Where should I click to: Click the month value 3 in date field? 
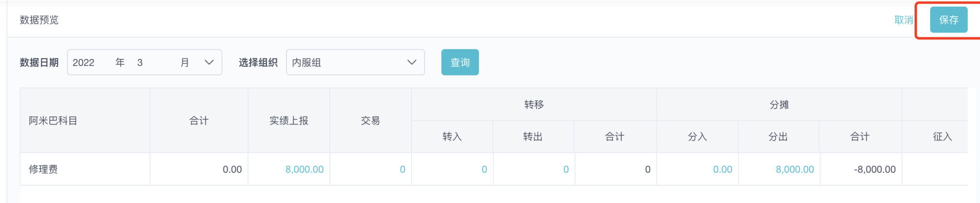(140, 63)
